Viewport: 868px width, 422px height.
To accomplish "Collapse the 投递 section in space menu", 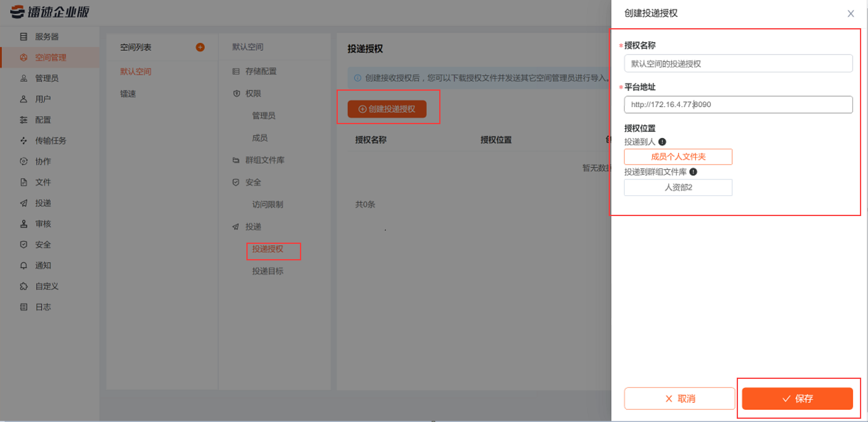I will tap(253, 227).
